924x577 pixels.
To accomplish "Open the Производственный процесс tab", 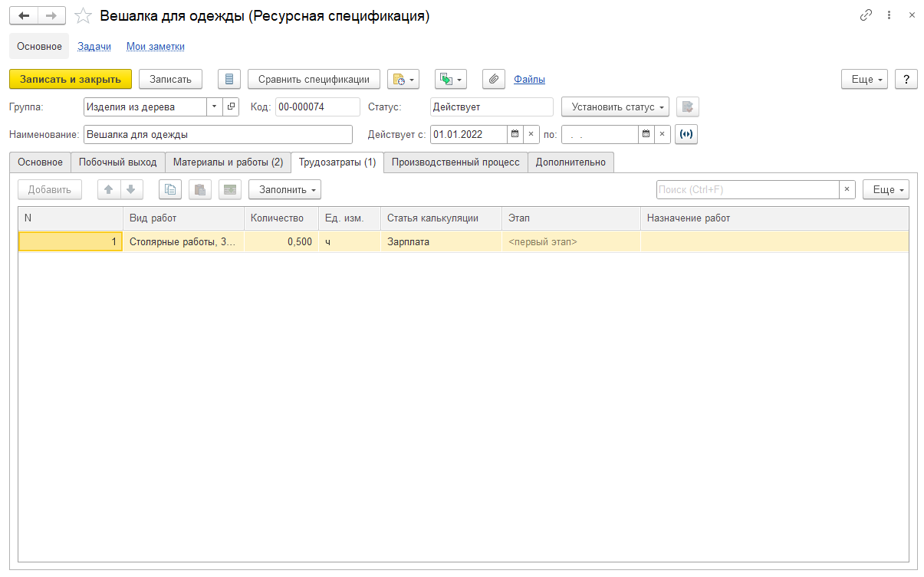I will tap(455, 162).
